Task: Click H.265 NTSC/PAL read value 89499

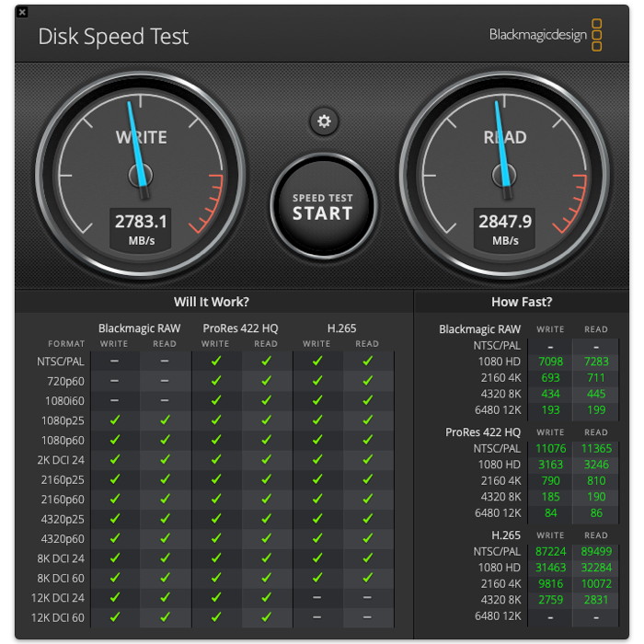Action: [595, 552]
